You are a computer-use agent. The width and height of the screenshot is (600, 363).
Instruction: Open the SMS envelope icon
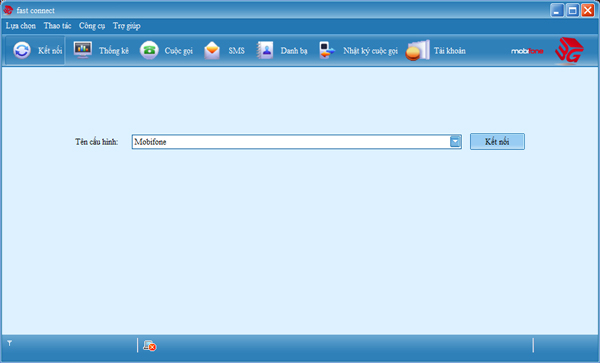[212, 50]
